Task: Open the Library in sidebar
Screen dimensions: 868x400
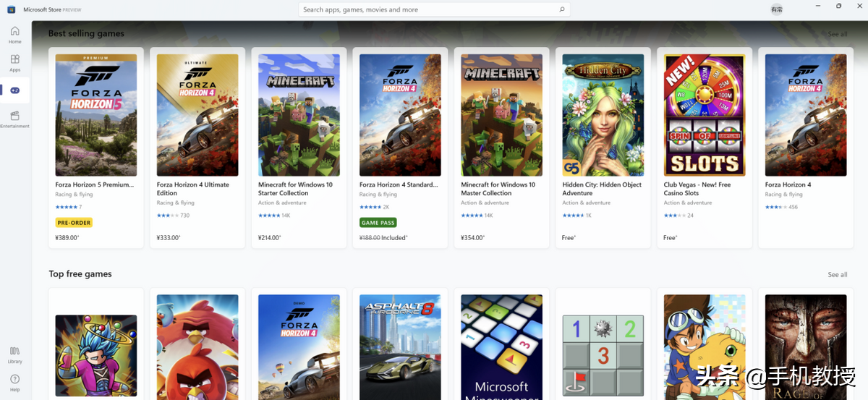Action: pyautogui.click(x=15, y=354)
